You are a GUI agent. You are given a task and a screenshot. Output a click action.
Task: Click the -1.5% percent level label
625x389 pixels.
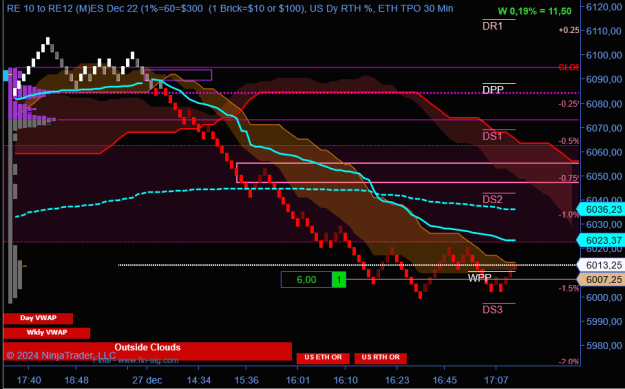[x=569, y=288]
